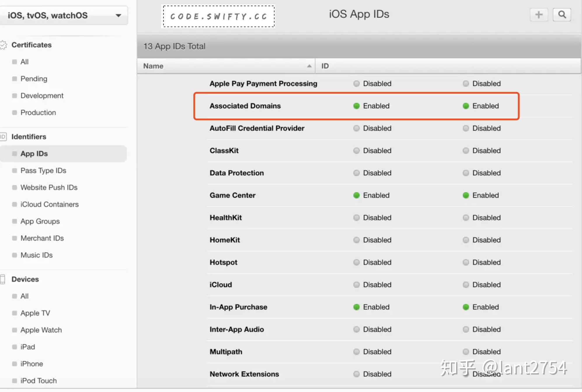Click the magnifying glass search icon
Image resolution: width=582 pixels, height=392 pixels.
click(562, 15)
